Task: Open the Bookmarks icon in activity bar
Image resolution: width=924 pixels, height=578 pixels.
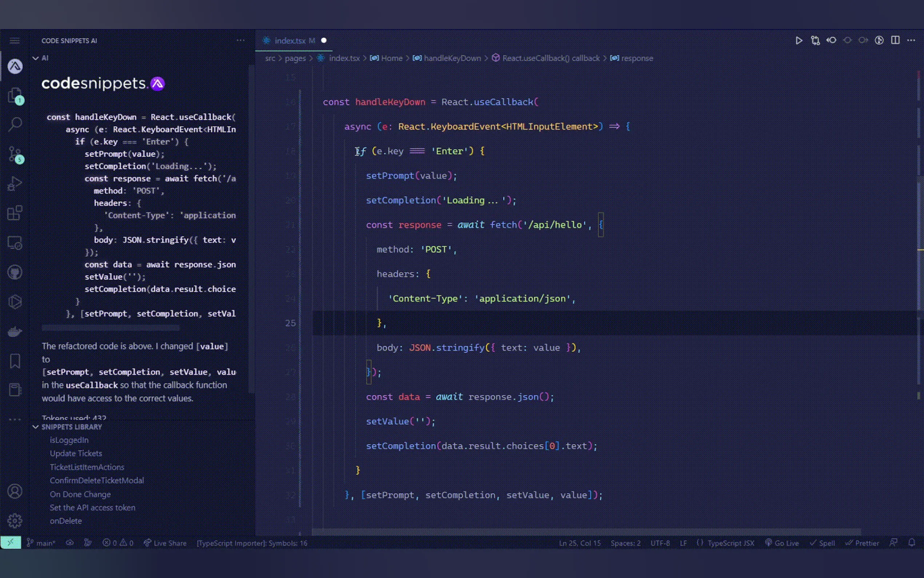Action: click(x=15, y=361)
